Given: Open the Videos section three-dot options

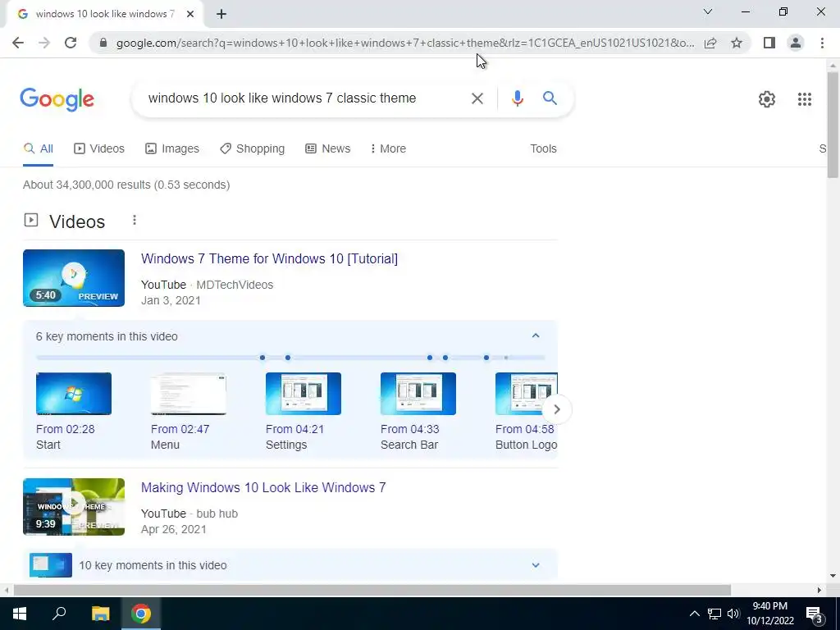Looking at the screenshot, I should [135, 220].
